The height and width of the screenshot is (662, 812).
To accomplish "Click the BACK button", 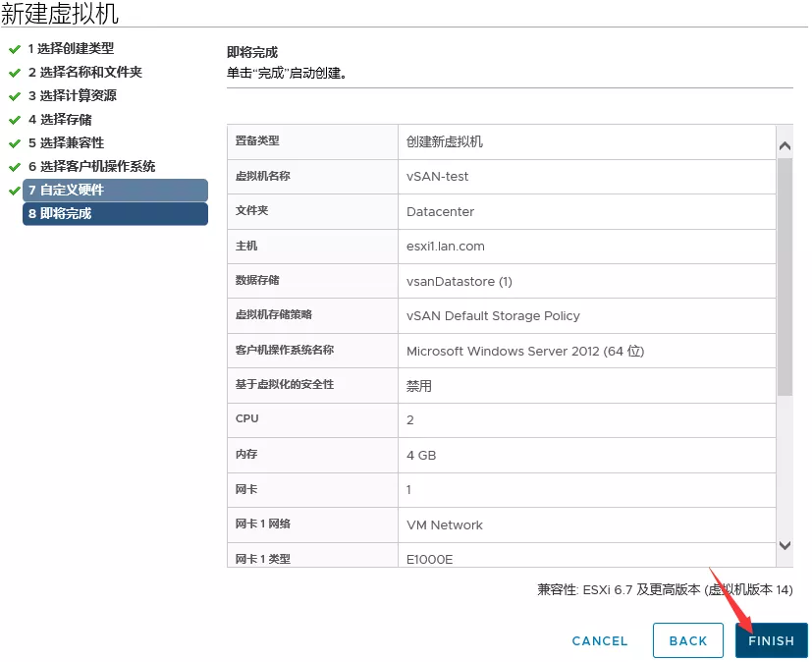I will (687, 640).
